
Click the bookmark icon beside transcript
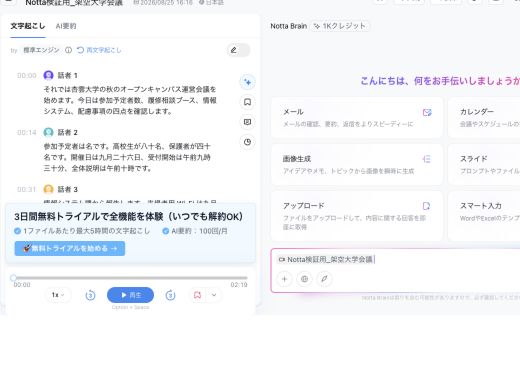tap(247, 102)
